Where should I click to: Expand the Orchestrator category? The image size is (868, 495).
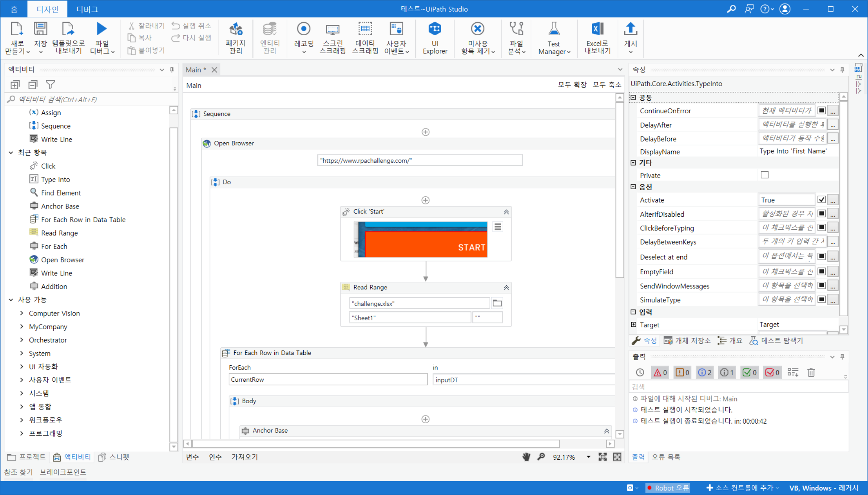pos(22,340)
